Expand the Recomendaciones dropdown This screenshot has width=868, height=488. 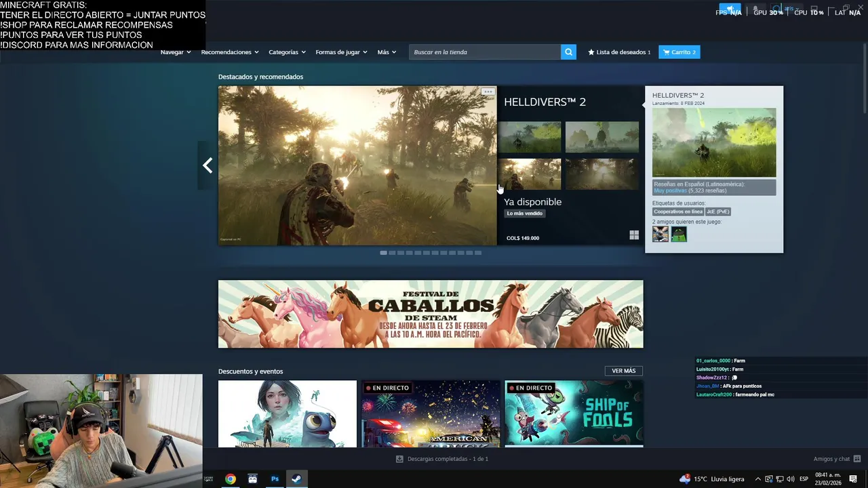click(230, 52)
